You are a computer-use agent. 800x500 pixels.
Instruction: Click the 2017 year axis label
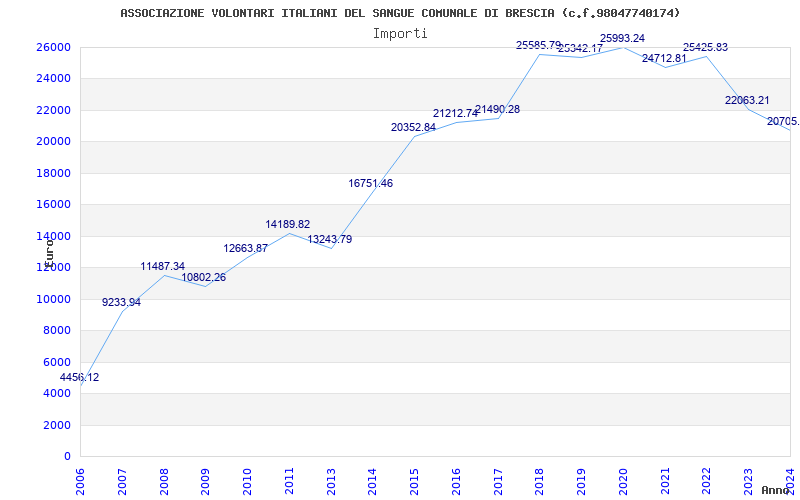[x=498, y=482]
